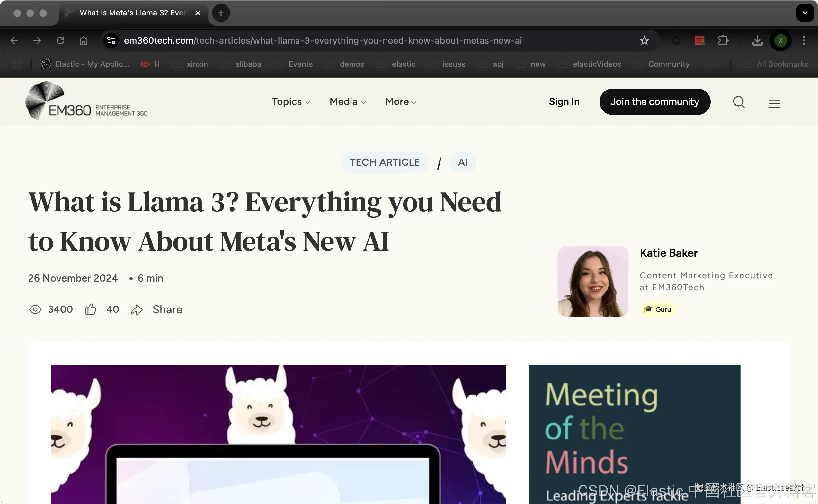The image size is (818, 504).
Task: Click the search magnifier icon
Action: 739,102
